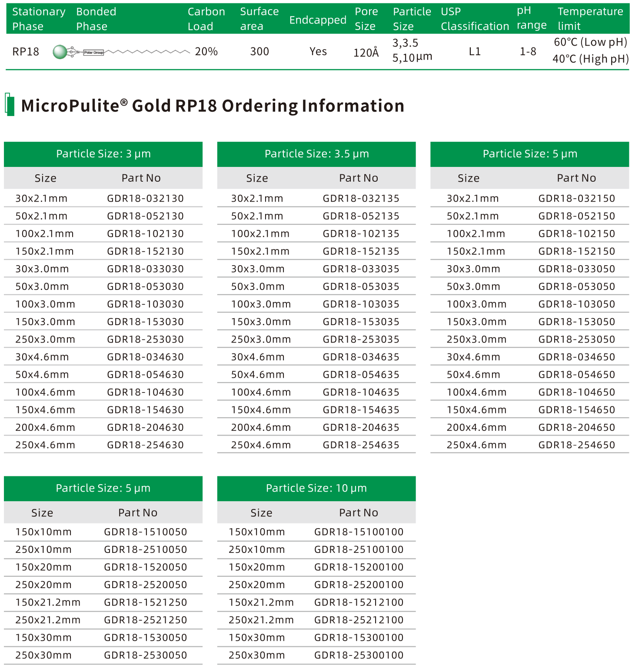Select part number GDR18-103035

(361, 304)
